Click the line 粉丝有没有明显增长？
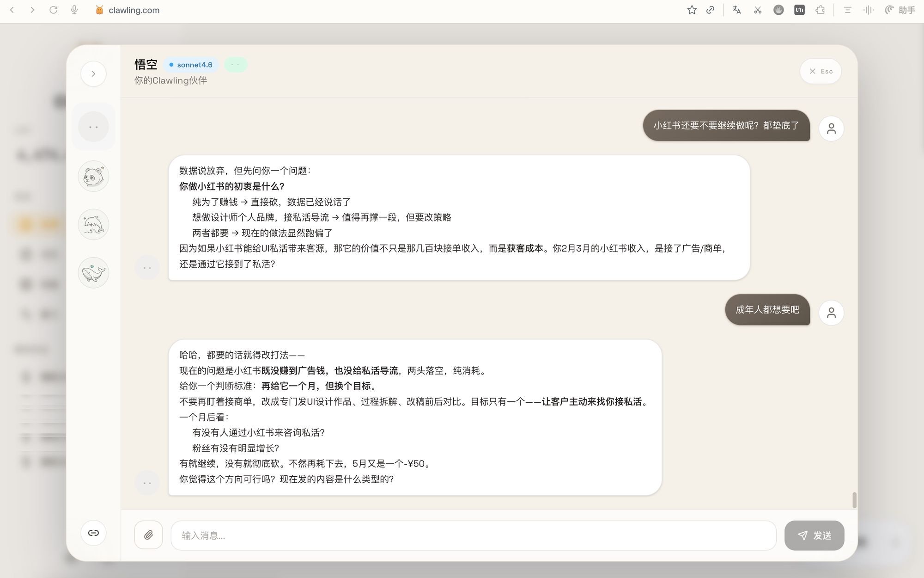Image resolution: width=924 pixels, height=578 pixels. (236, 448)
